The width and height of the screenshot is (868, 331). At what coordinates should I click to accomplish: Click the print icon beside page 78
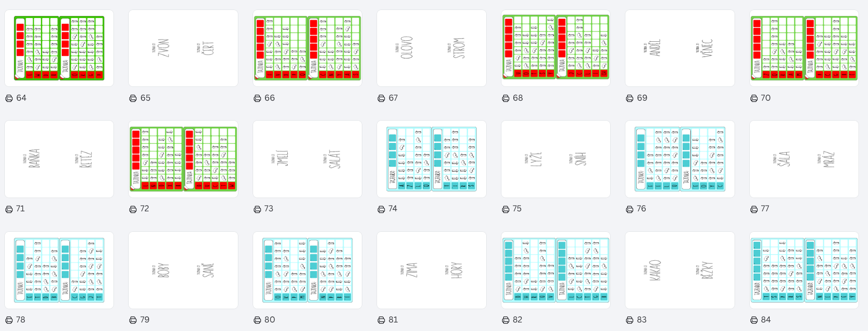9,320
